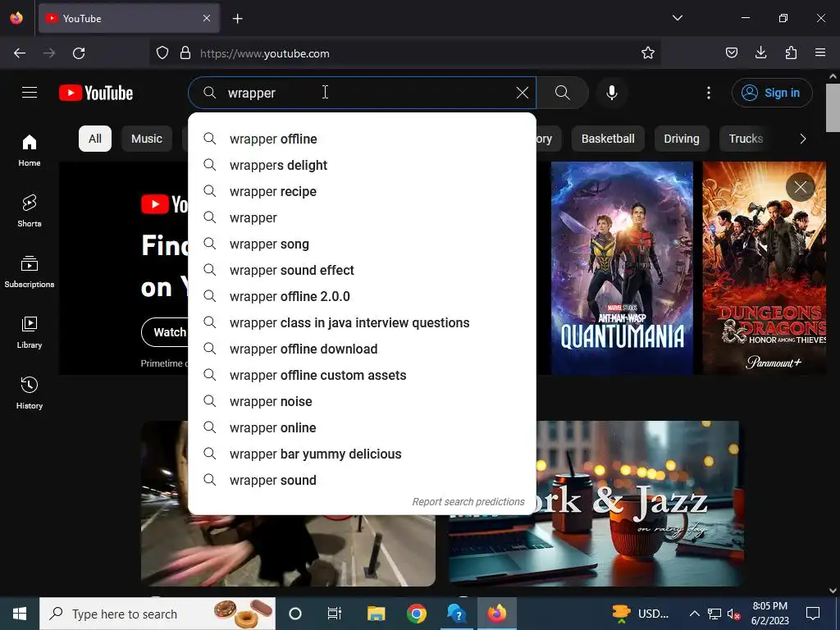Choose the last suggestion 'wrapper sound'
This screenshot has width=840, height=630.
pos(362,480)
